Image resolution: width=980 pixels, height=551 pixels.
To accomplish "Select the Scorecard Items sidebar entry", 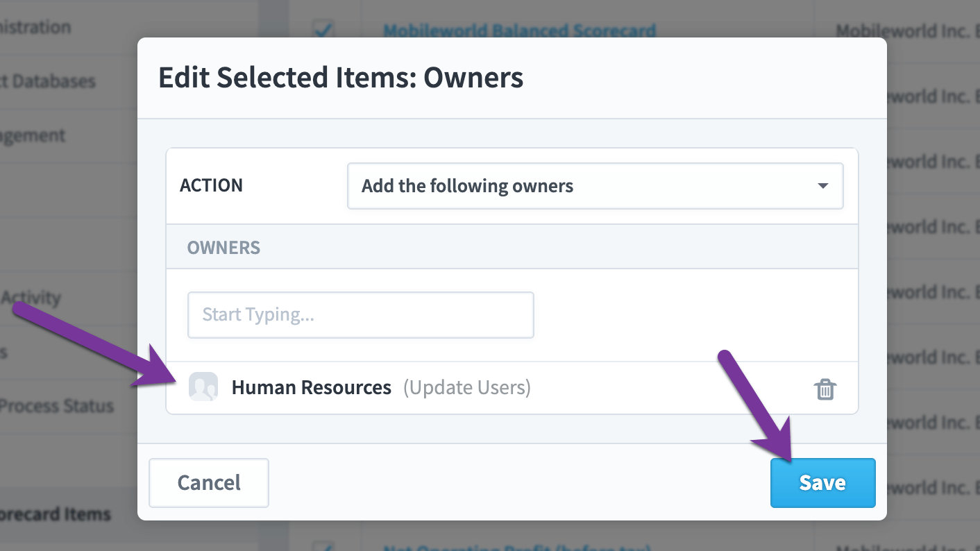I will click(x=56, y=514).
